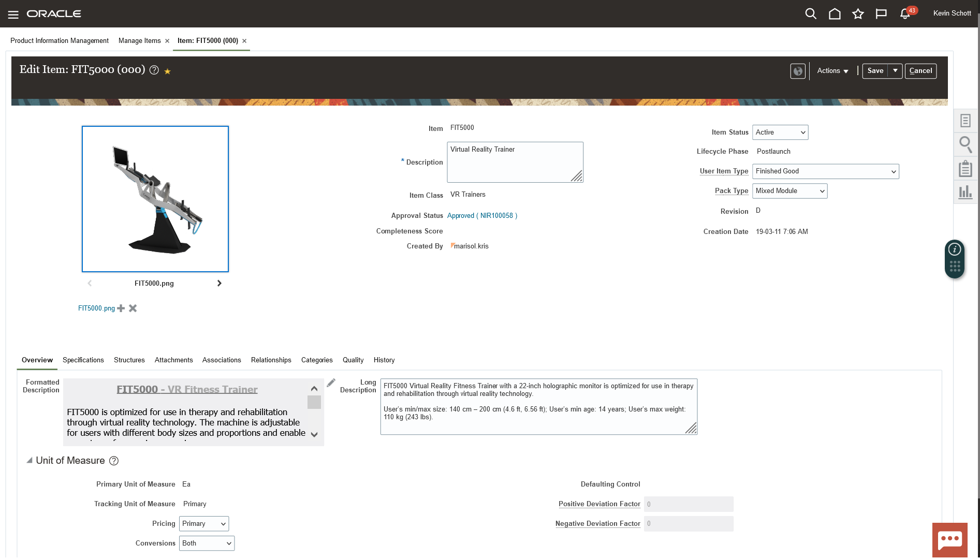Click the search magnifier in header
The image size is (980, 559).
click(x=811, y=14)
